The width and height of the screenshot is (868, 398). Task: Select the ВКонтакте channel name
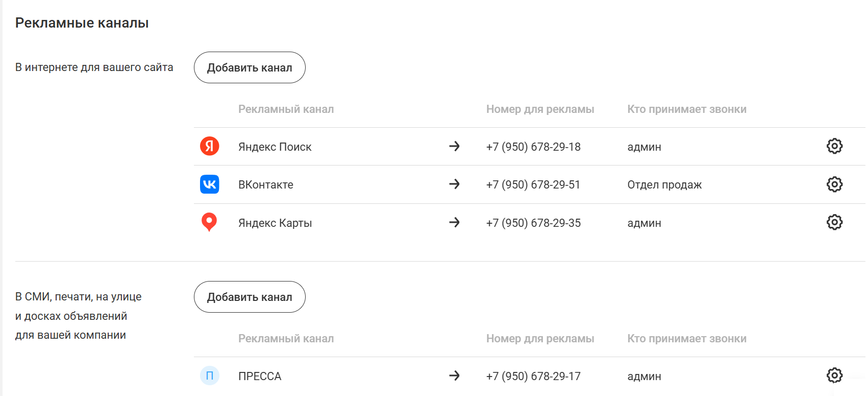click(x=265, y=185)
